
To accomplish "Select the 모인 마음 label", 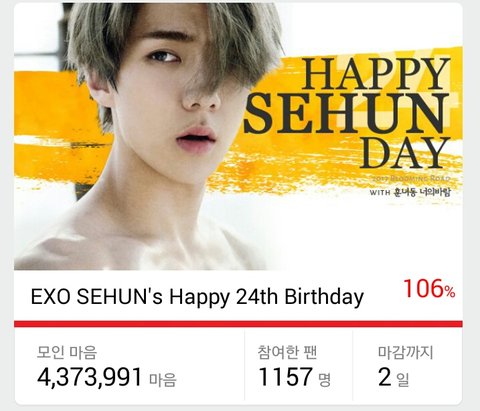I will click(x=67, y=352).
